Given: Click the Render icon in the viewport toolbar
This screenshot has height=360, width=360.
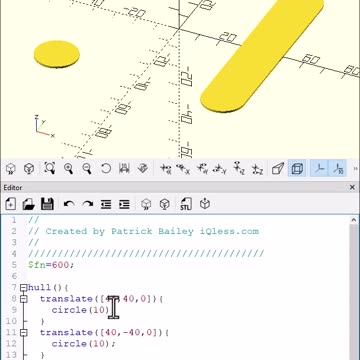Looking at the screenshot, I should (x=29, y=169).
